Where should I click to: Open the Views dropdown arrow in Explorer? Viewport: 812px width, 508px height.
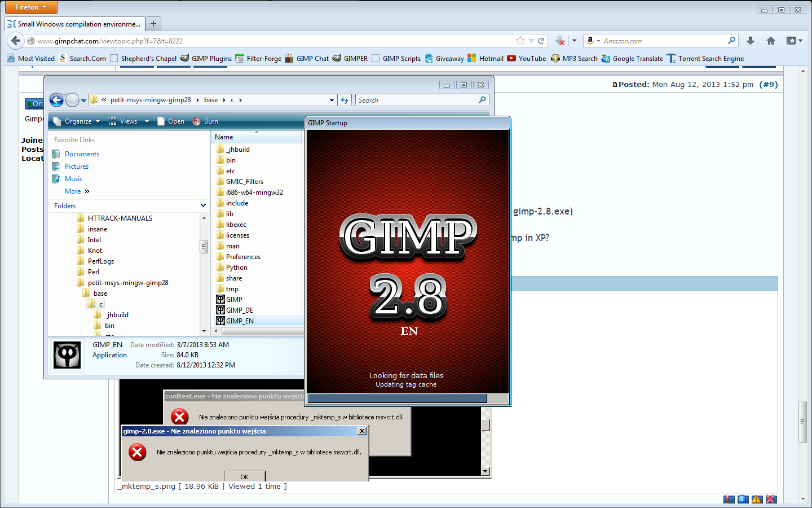[x=147, y=121]
